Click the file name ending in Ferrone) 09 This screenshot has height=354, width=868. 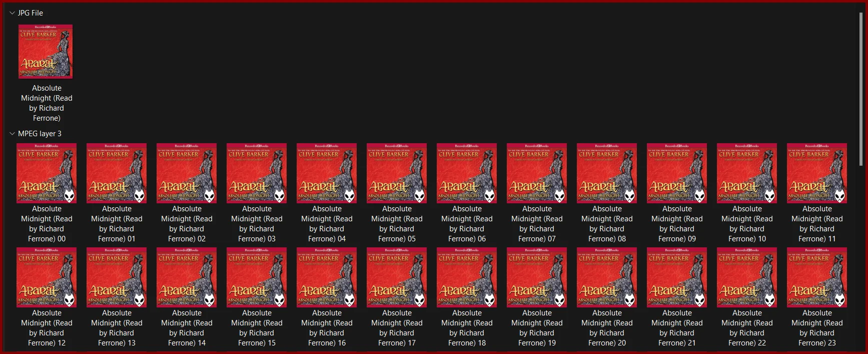(x=677, y=224)
